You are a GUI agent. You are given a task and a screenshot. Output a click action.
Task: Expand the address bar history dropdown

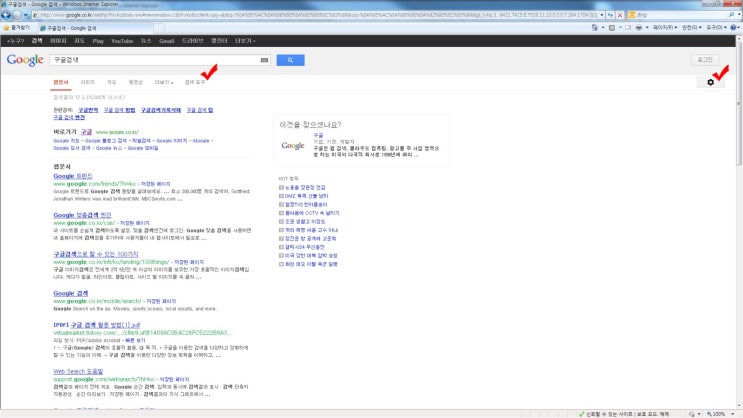602,15
